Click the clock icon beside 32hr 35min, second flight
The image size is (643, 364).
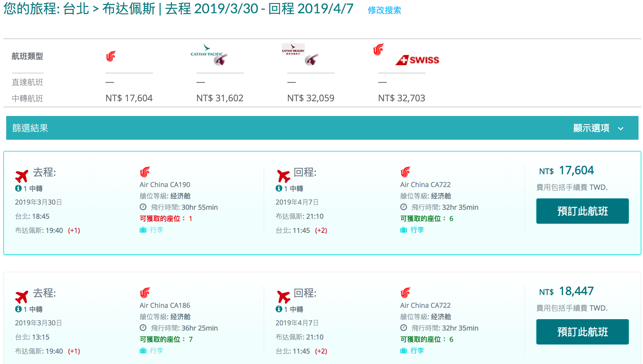pos(404,328)
